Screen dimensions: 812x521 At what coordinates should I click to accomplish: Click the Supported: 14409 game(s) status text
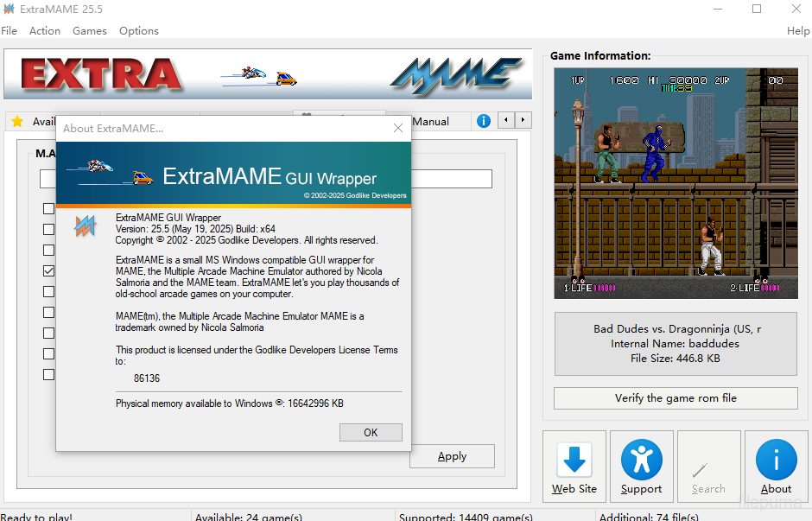click(x=466, y=517)
